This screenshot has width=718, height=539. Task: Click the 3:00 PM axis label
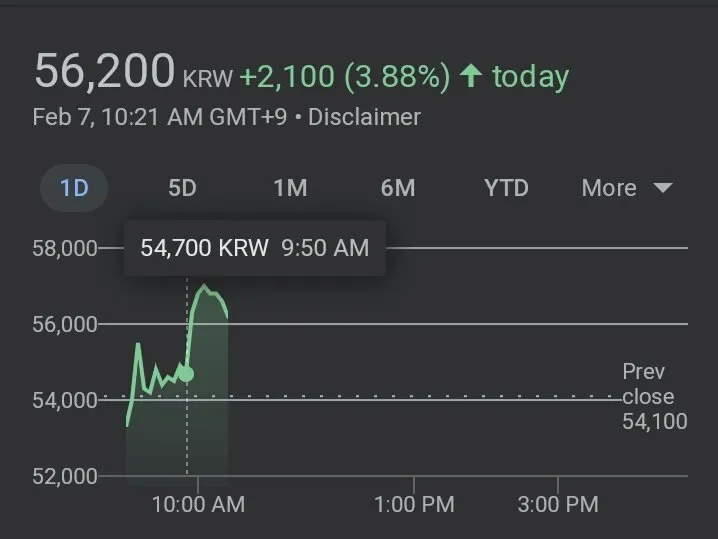tap(558, 505)
